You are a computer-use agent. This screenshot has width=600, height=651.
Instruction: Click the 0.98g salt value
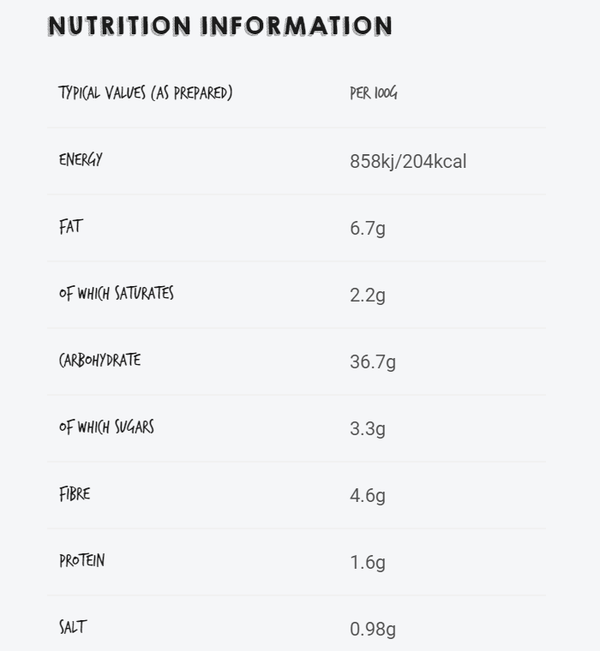tap(372, 629)
